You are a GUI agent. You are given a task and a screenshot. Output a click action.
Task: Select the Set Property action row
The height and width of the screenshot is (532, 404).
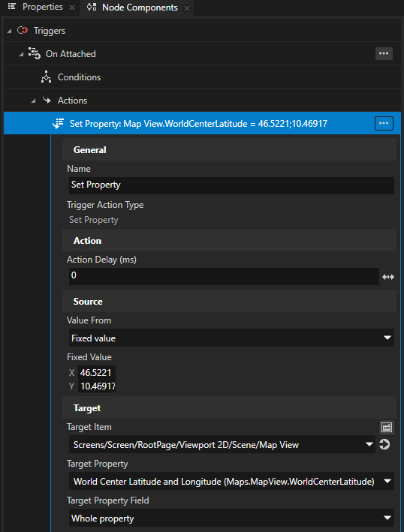202,123
